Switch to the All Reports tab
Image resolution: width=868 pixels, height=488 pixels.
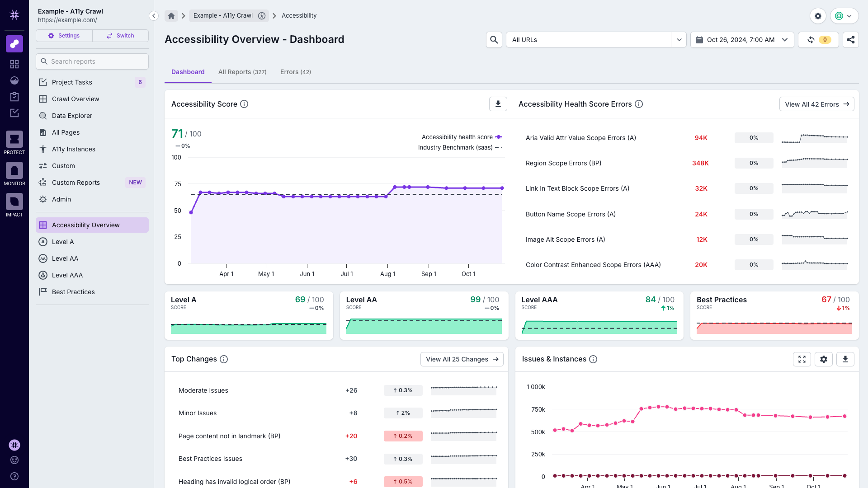(x=242, y=72)
